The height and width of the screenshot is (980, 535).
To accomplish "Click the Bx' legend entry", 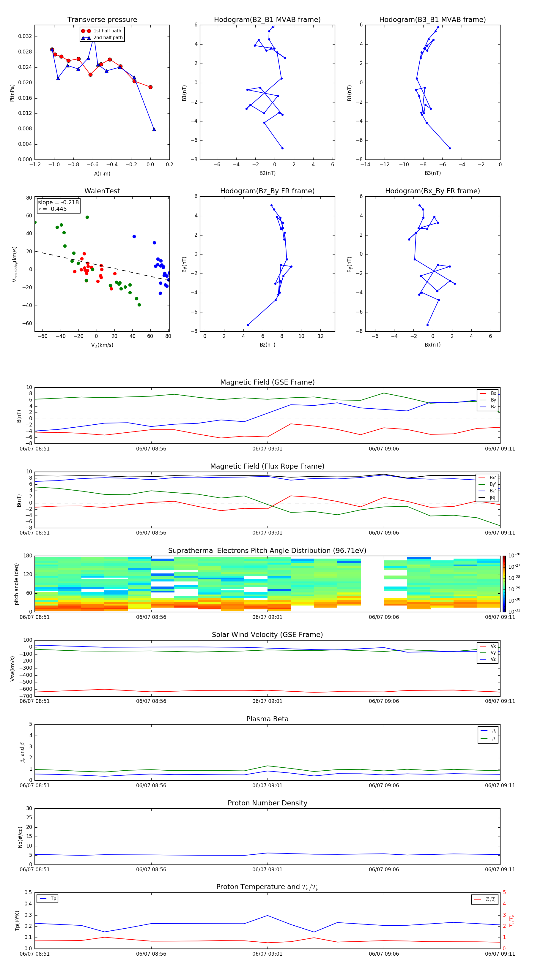I will (x=487, y=478).
